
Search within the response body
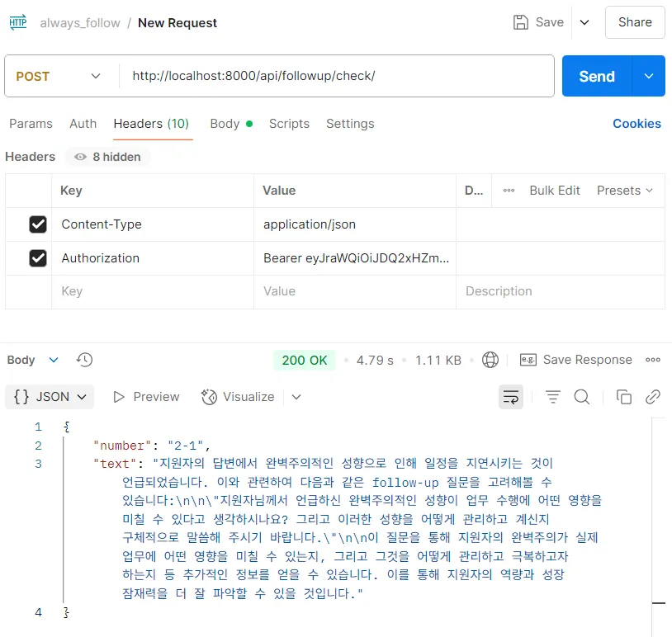581,397
